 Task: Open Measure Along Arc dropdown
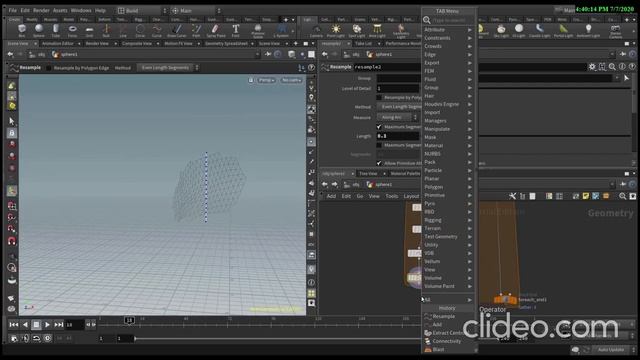397,117
